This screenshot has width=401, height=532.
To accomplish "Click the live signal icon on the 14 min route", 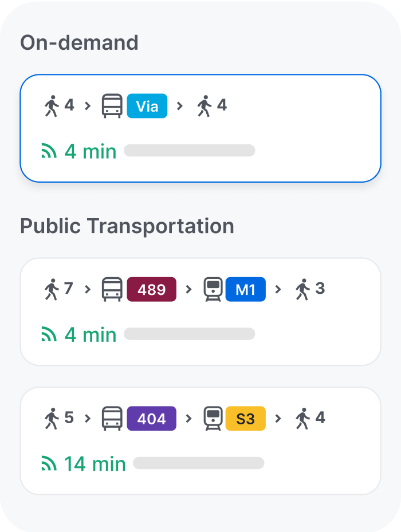I will pyautogui.click(x=51, y=463).
